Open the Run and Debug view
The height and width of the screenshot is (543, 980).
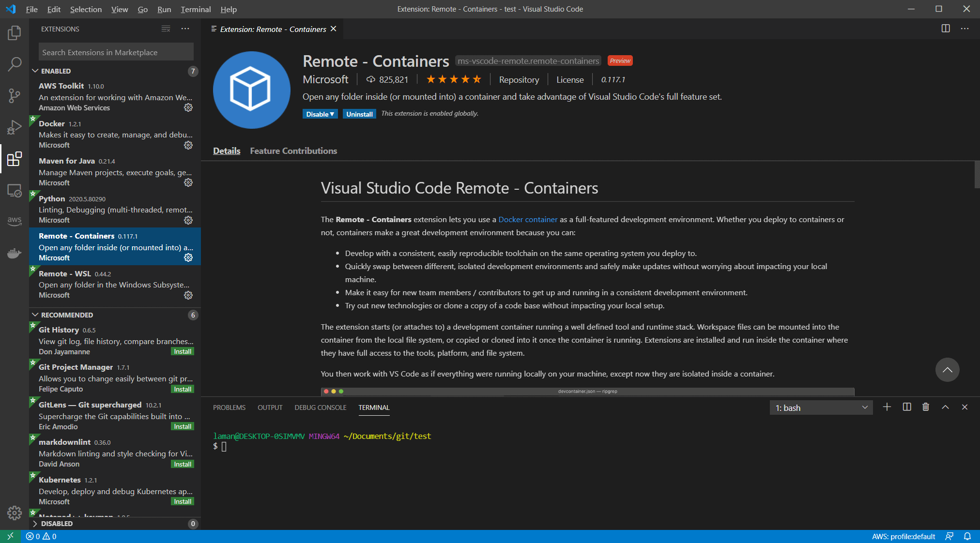click(x=15, y=127)
